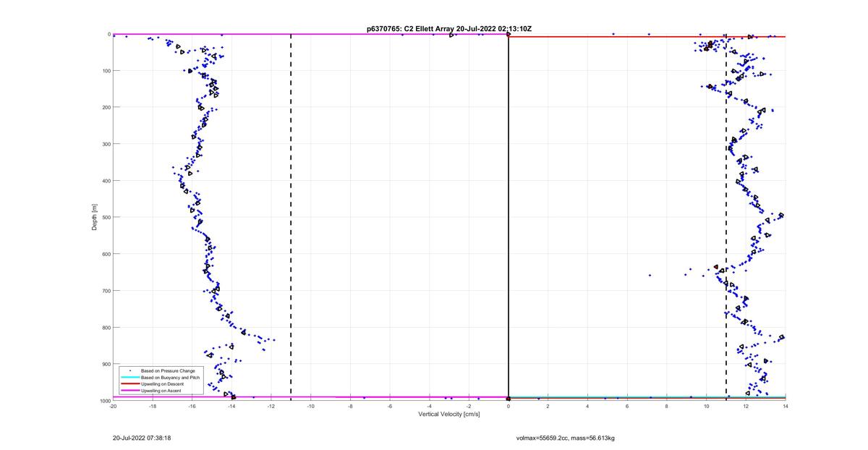
Task: Click the 'Vertical Velocity [cm/s]' axis label
Action: pyautogui.click(x=449, y=415)
